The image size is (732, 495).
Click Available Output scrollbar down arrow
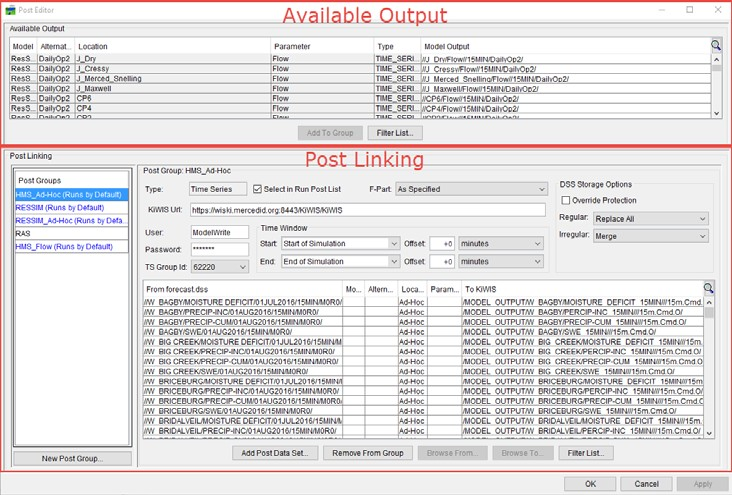point(716,113)
